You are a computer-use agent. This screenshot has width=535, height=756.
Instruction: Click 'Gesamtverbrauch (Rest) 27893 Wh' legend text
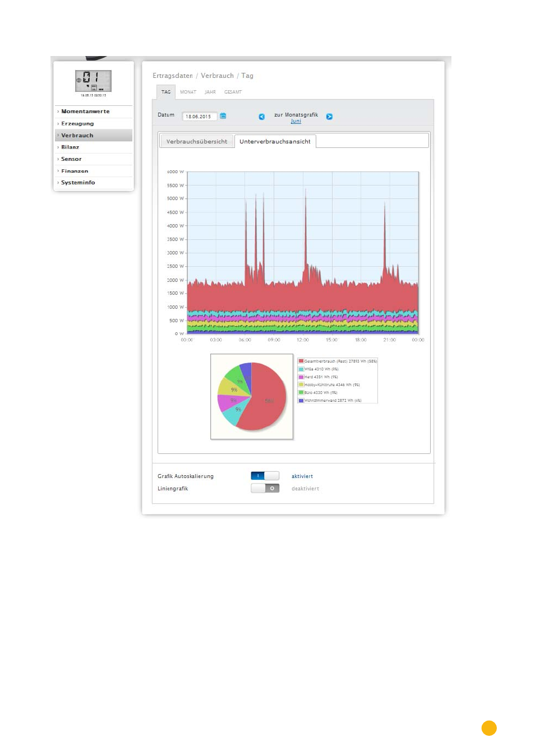(340, 361)
